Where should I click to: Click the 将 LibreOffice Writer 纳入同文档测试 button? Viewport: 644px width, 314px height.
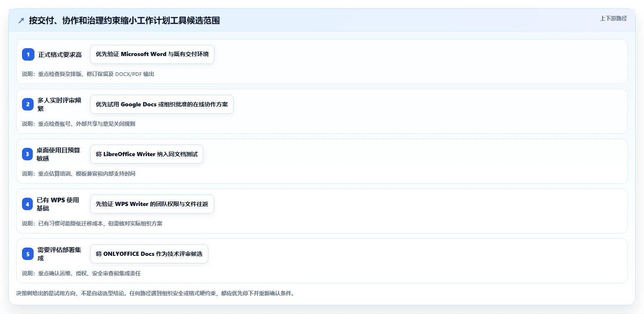(x=146, y=154)
